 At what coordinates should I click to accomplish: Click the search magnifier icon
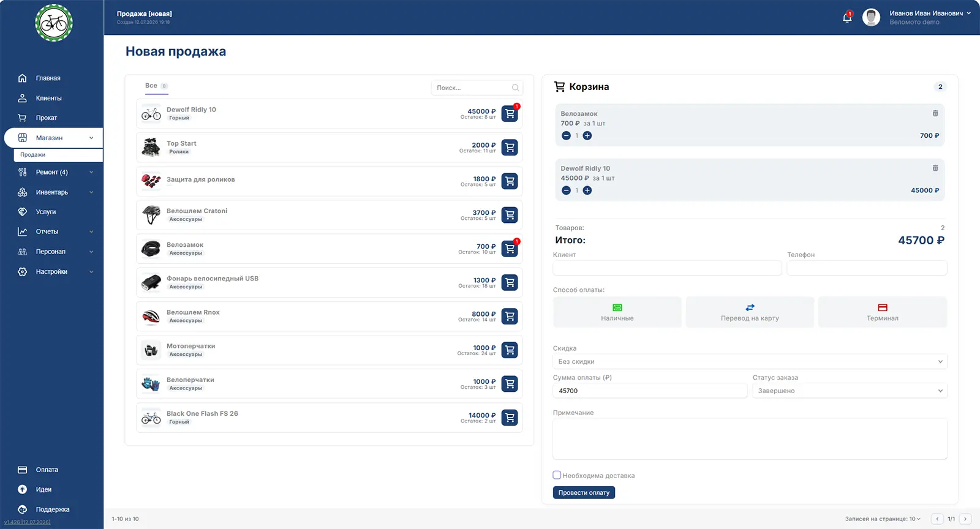[x=516, y=88]
